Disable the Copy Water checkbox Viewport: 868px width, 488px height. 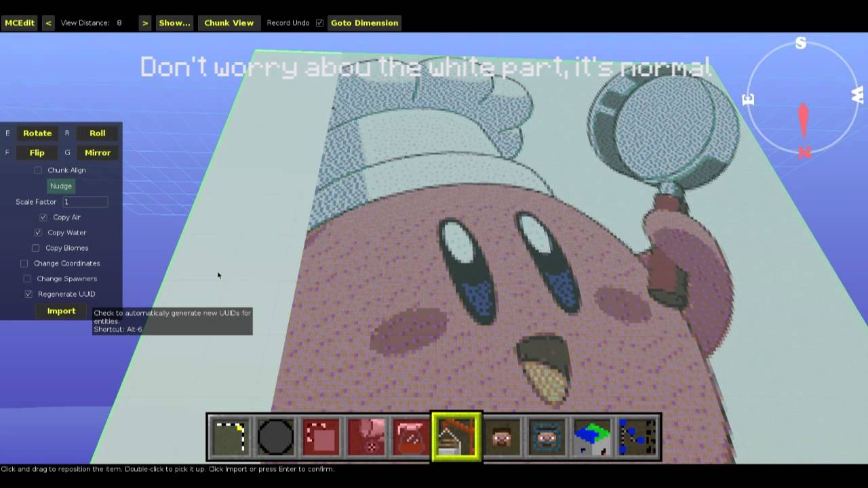[38, 232]
